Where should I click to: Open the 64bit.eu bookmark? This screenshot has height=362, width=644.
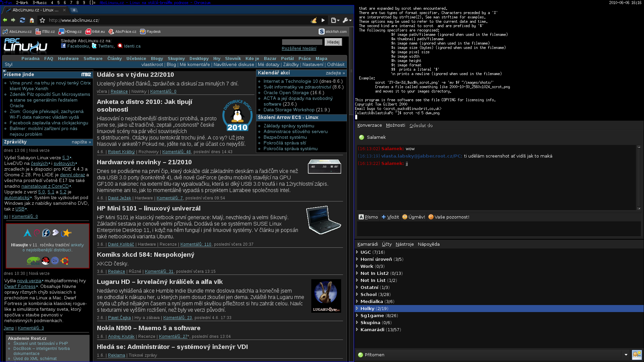click(x=95, y=32)
